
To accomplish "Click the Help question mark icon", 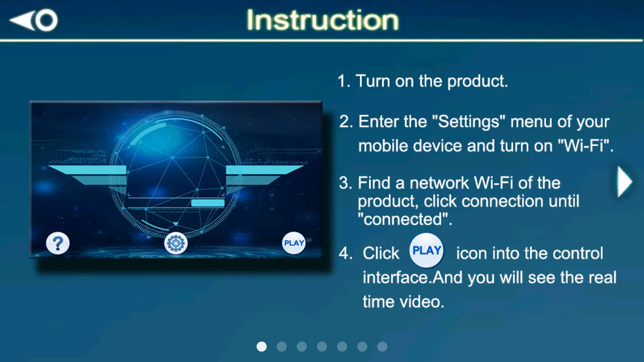I will 57,242.
